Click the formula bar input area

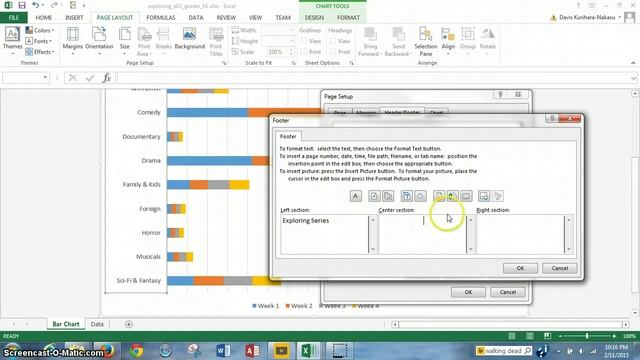tap(373, 78)
